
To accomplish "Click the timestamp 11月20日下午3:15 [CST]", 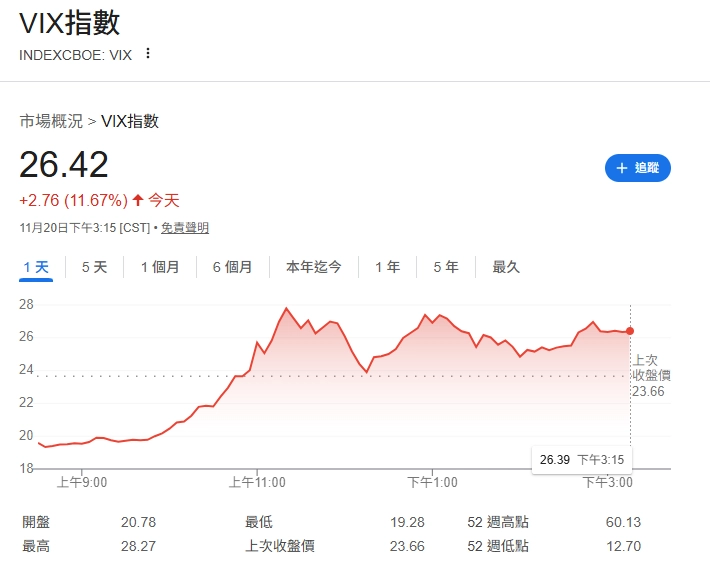I will coord(85,227).
